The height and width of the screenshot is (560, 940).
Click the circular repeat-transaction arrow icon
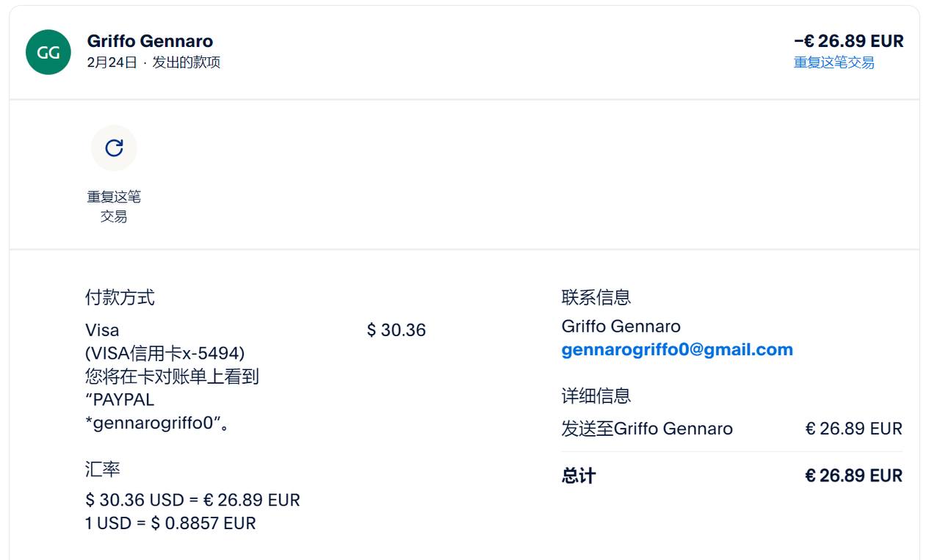[114, 148]
